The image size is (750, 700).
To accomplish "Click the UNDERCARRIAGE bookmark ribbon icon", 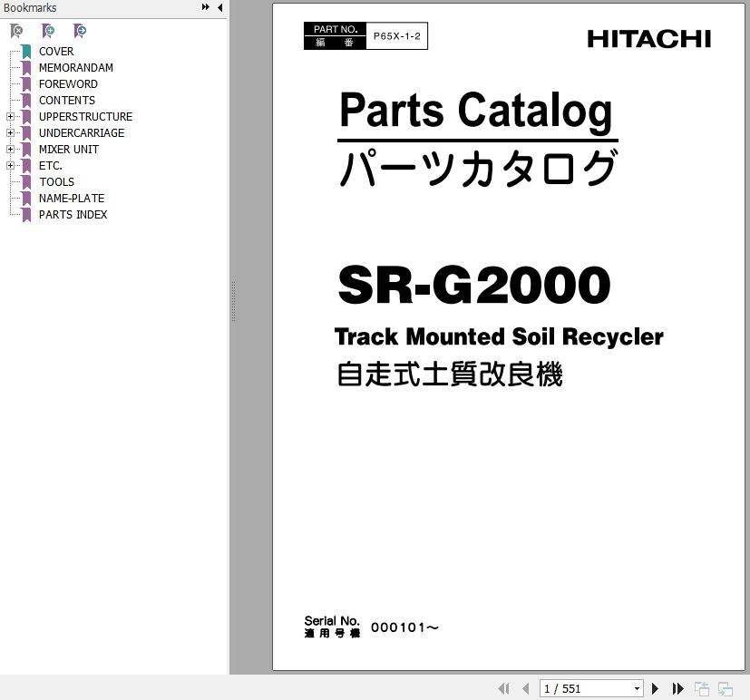I will [x=26, y=133].
